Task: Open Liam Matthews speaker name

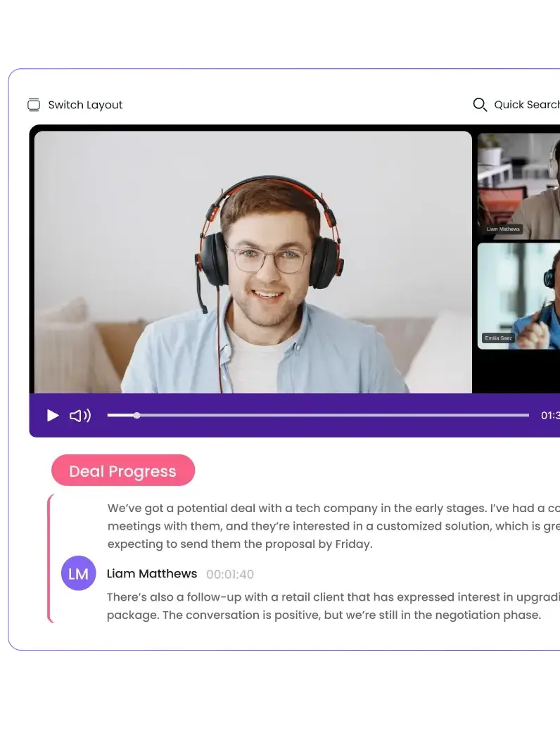Action: coord(152,574)
